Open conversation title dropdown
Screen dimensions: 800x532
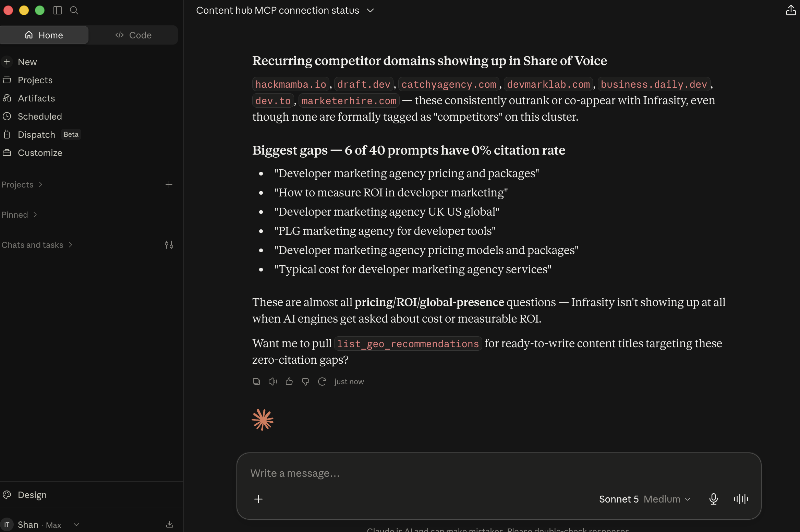click(370, 10)
